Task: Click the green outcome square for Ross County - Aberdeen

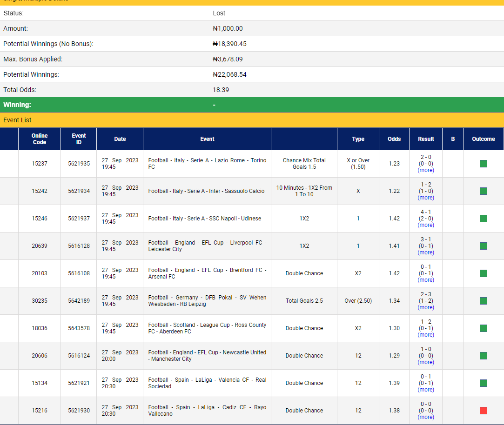Action: click(483, 328)
